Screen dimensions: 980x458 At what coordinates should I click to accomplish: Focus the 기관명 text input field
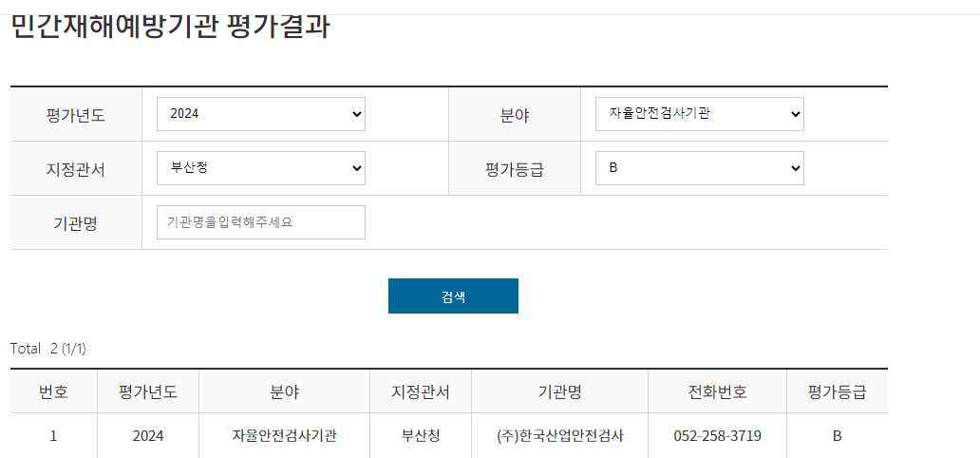click(x=260, y=222)
